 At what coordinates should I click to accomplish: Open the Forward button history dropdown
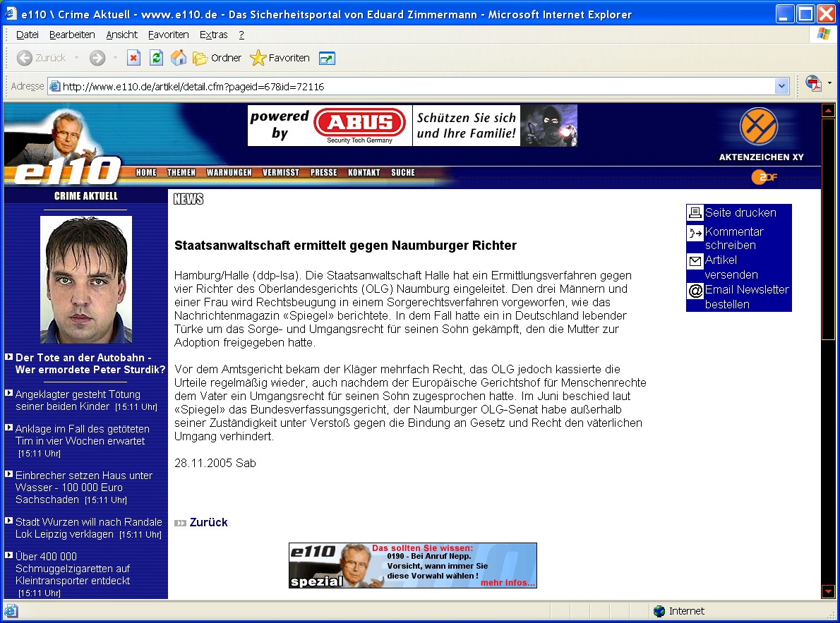click(115, 58)
